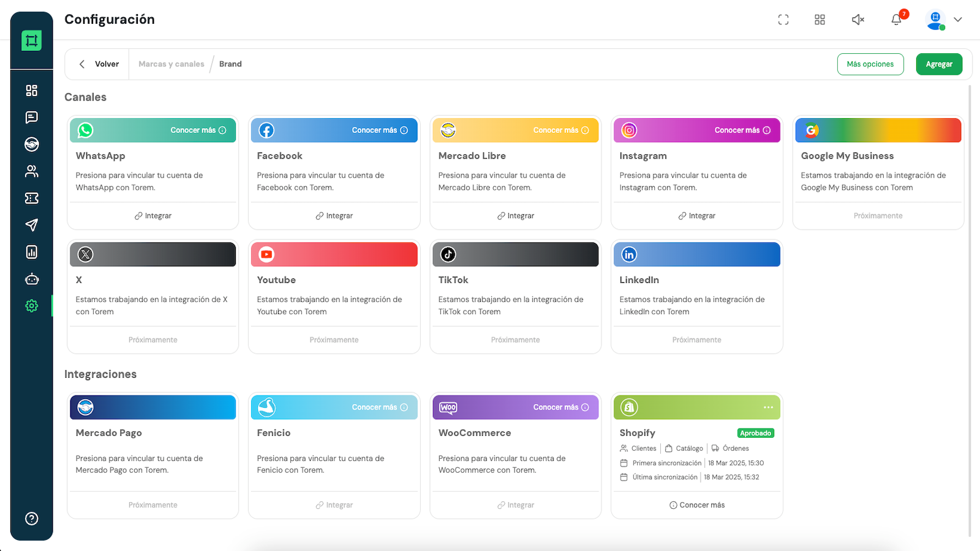This screenshot has height=551, width=980.
Task: Click Instagram Conocer más link
Action: (x=742, y=130)
